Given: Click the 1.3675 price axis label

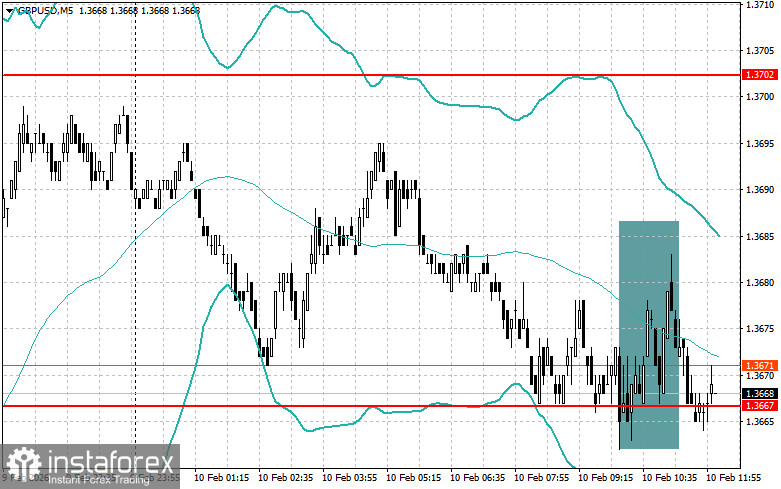Looking at the screenshot, I should [x=760, y=329].
